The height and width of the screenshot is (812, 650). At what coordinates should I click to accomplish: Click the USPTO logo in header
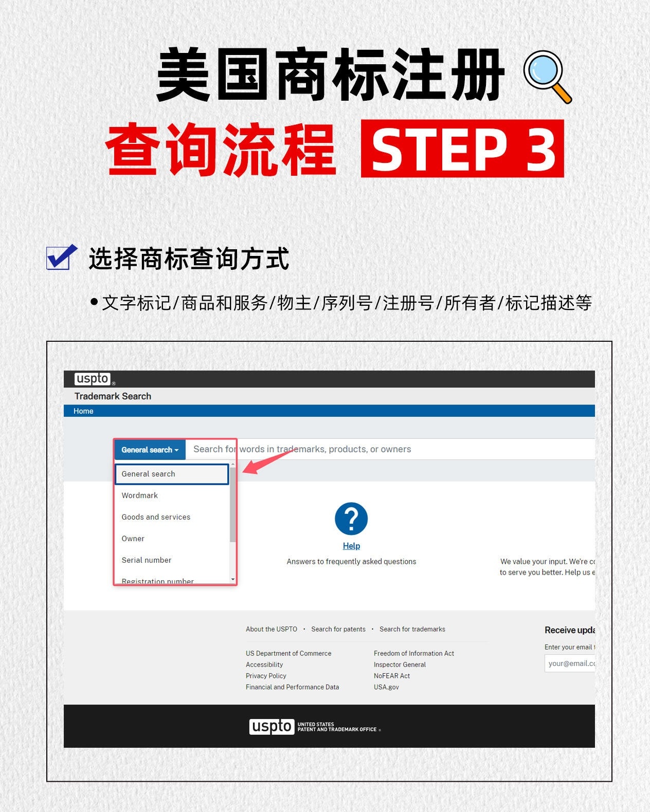pyautogui.click(x=93, y=379)
